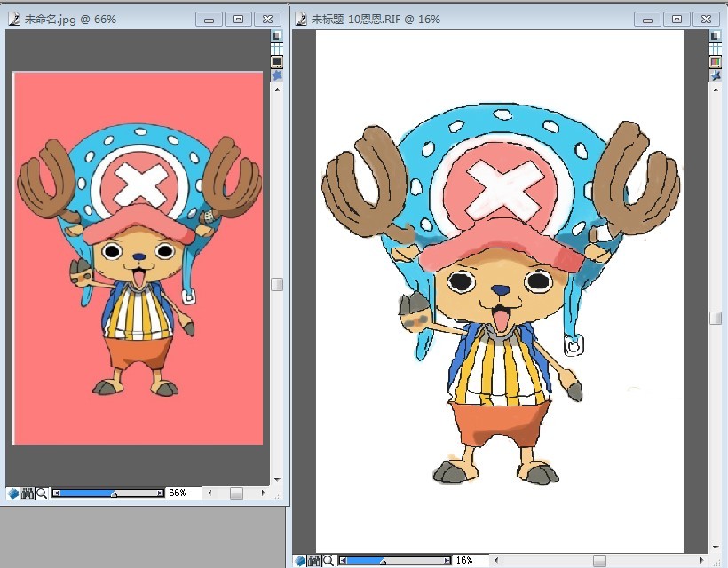The width and height of the screenshot is (728, 568).
Task: Click horizontal scroll left arrow in 未命名.jpg window
Action: [210, 493]
